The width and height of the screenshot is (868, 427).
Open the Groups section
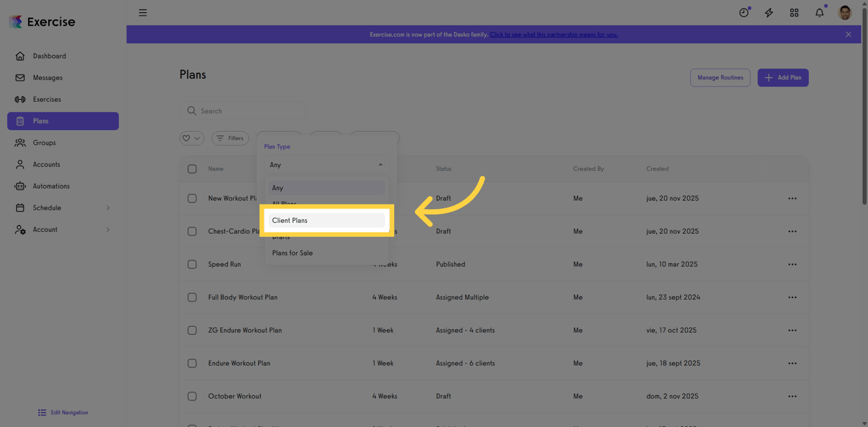point(44,142)
